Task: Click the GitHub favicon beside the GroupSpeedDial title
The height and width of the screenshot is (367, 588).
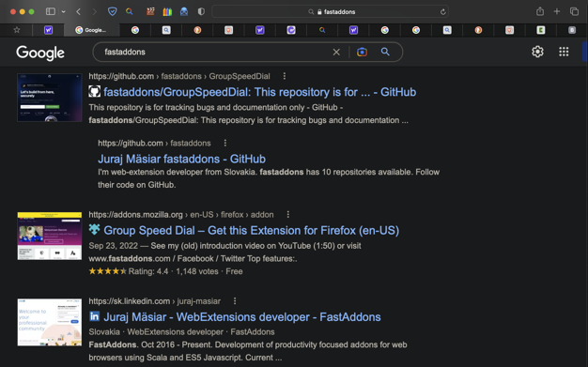Action: point(95,91)
